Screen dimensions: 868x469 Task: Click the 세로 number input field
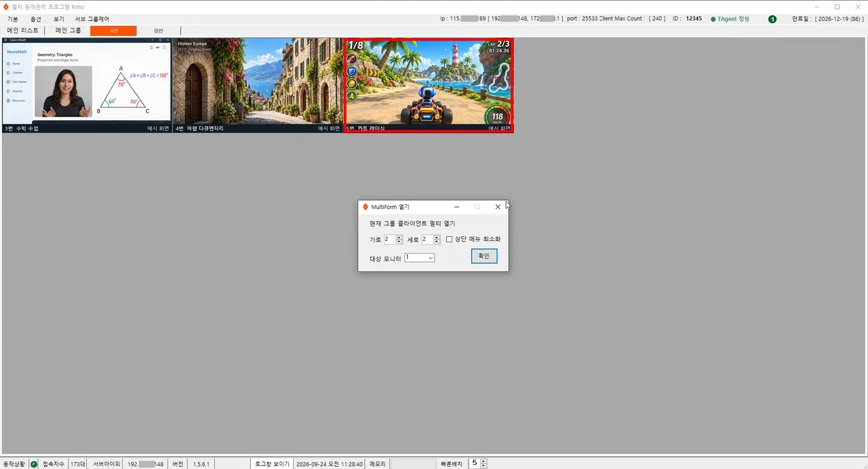tap(427, 240)
